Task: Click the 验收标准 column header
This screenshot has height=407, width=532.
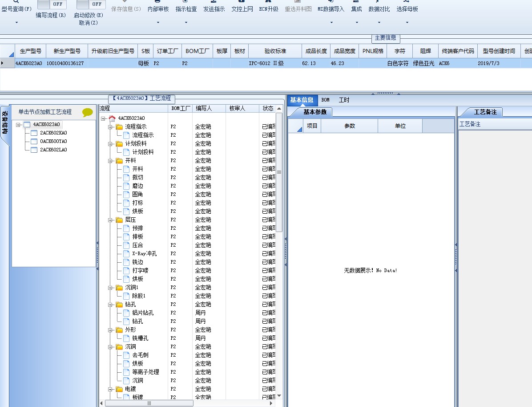Action: pyautogui.click(x=275, y=51)
